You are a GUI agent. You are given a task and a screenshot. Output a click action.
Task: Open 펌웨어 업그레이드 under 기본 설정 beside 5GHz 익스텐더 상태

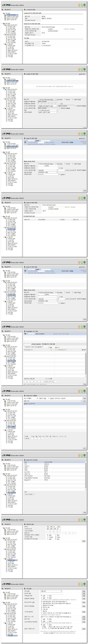(x=12, y=213)
